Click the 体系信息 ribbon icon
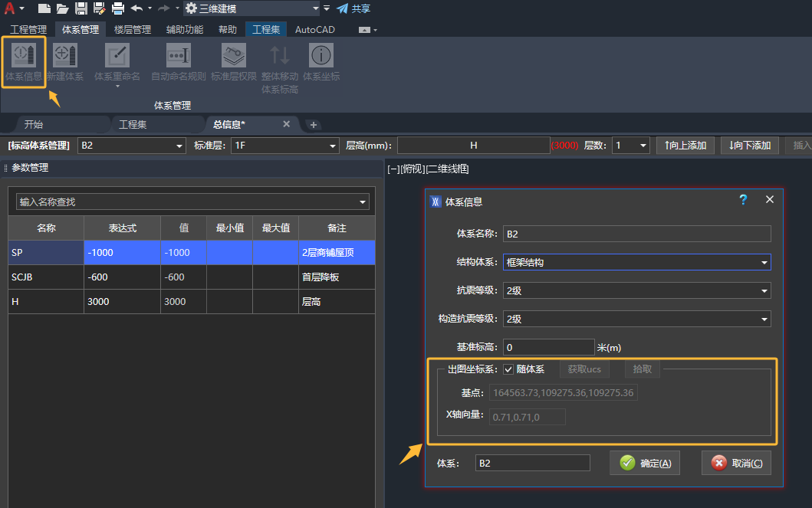 click(x=24, y=55)
